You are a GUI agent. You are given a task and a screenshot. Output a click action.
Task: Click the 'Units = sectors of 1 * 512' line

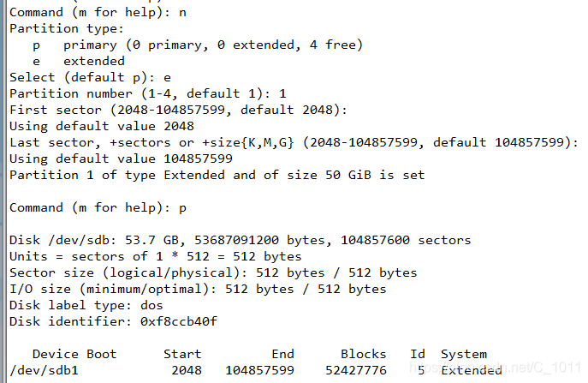[x=156, y=256]
